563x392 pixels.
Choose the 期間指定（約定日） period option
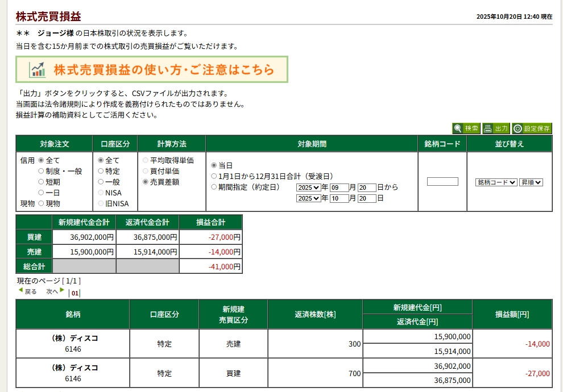click(214, 187)
